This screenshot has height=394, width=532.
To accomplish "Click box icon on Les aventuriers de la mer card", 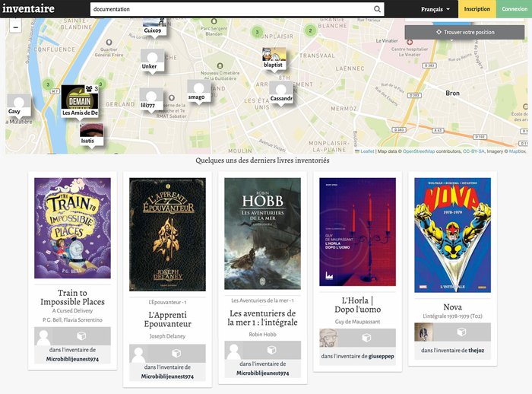I will [x=271, y=350].
